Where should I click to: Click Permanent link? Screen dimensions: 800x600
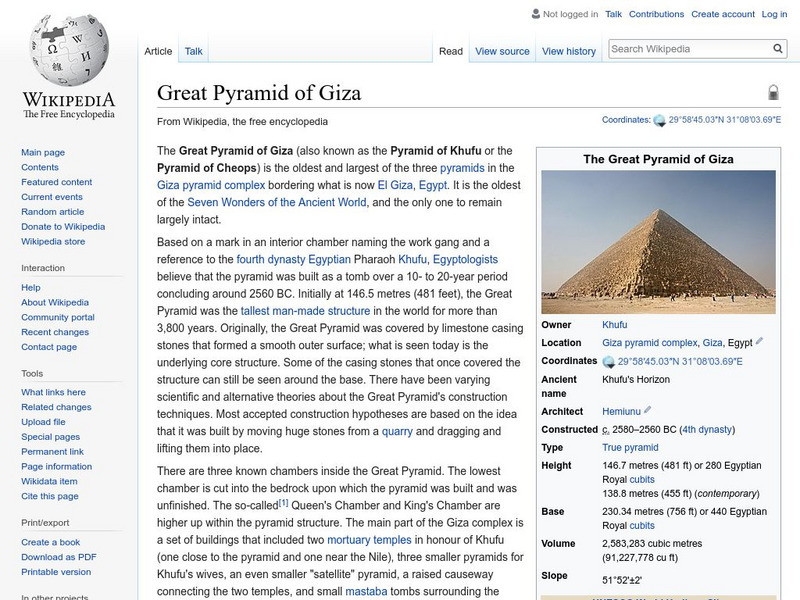pos(53,452)
